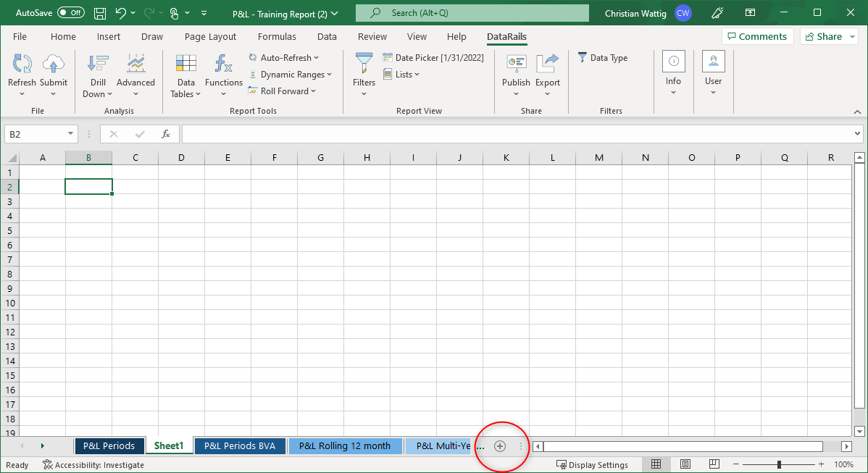Click the Publish icon
The image size is (868, 473).
(x=516, y=64)
